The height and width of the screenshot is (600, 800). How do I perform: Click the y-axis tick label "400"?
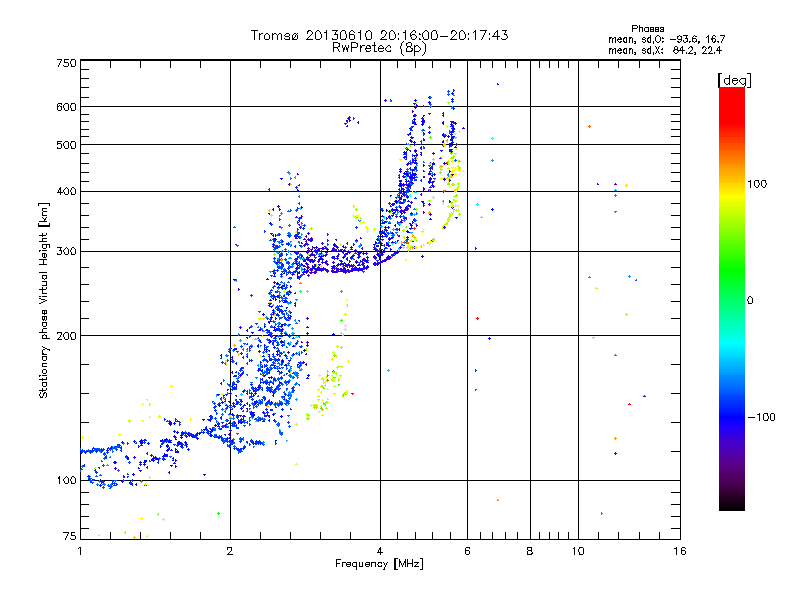pos(66,192)
